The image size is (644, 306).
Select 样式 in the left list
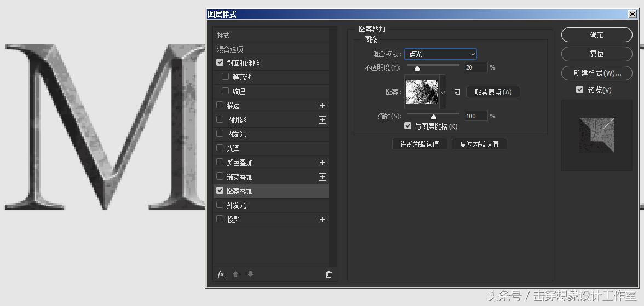pos(271,36)
